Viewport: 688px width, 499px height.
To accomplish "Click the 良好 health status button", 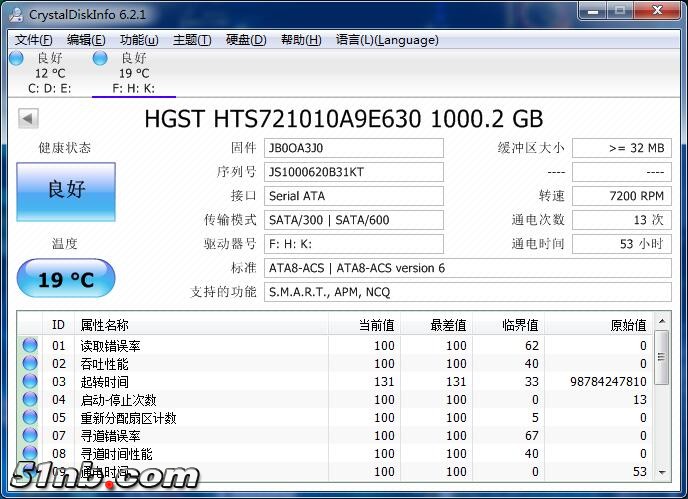I will click(x=66, y=190).
